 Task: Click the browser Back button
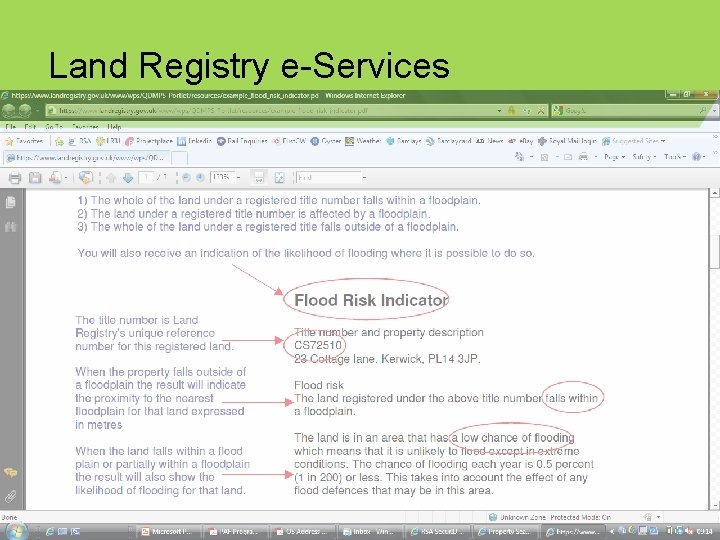pyautogui.click(x=8, y=111)
